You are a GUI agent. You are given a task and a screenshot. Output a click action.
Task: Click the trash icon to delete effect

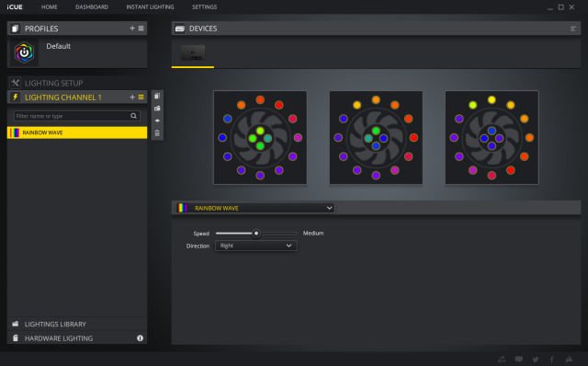pos(157,133)
